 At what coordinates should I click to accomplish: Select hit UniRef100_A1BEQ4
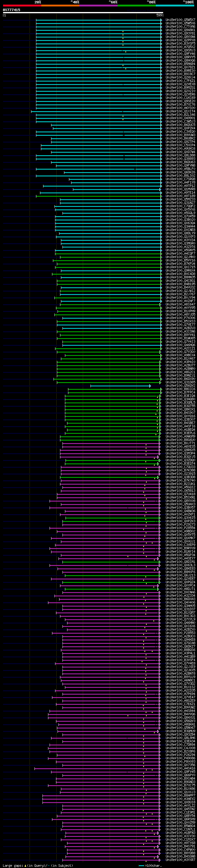[x=180, y=430]
